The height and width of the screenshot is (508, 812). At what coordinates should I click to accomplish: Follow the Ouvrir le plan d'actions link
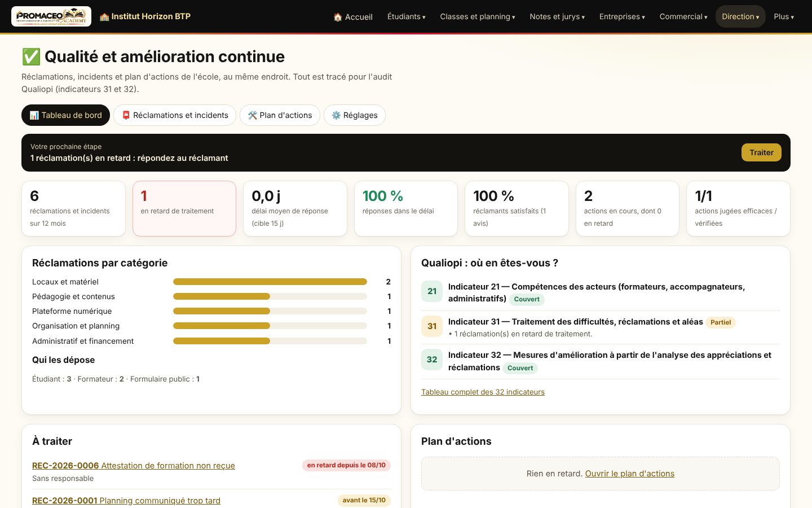[x=630, y=474]
